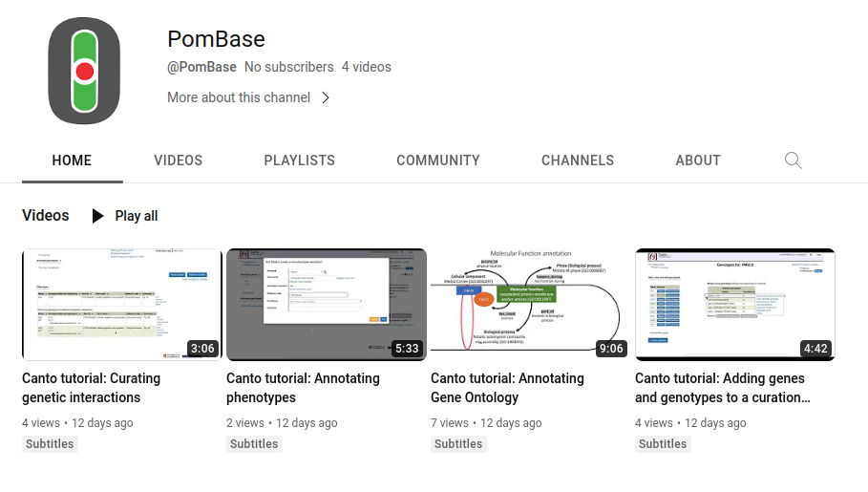Viewport: 868px width, 492px height.
Task: Open the COMMUNITY tab
Action: (438, 160)
